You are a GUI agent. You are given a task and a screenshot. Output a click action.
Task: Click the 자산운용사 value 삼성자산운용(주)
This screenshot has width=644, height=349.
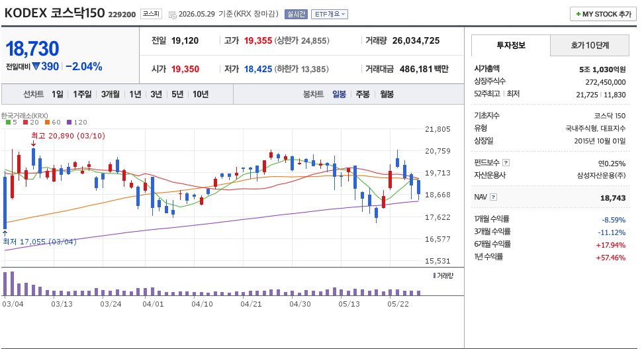tap(601, 175)
